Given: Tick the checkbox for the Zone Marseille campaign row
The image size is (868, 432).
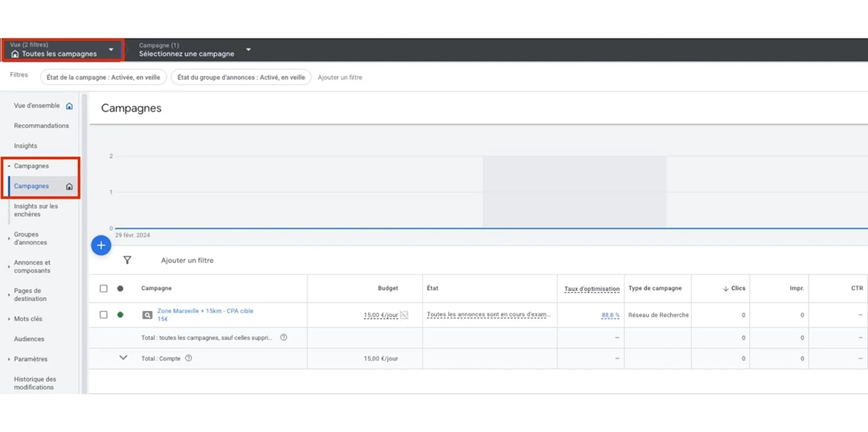Looking at the screenshot, I should [x=103, y=315].
